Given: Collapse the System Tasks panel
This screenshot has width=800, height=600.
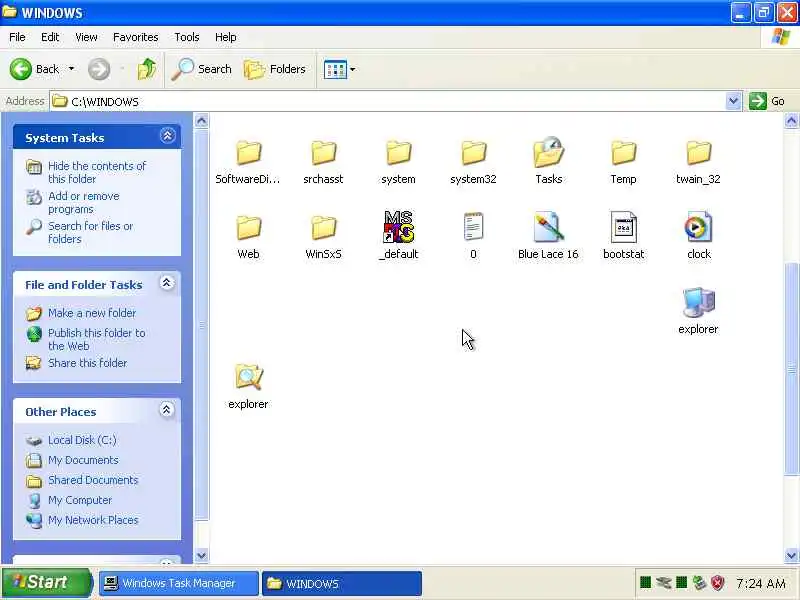Looking at the screenshot, I should click(167, 136).
